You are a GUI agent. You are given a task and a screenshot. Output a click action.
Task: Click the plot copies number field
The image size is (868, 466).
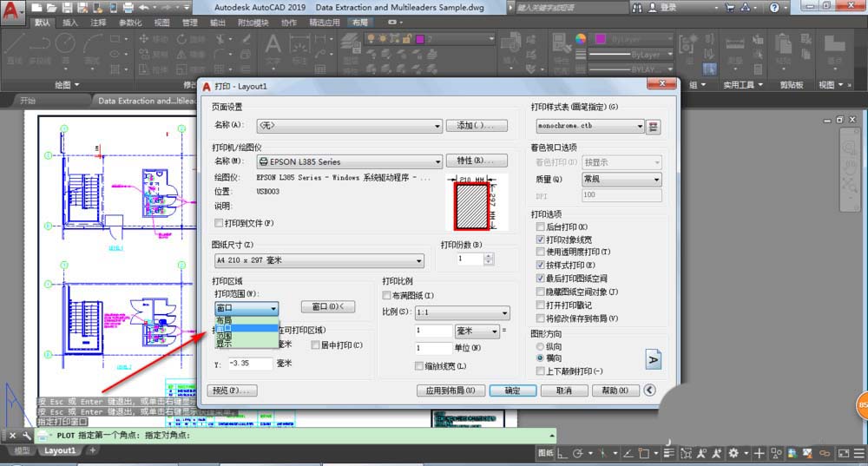(x=470, y=259)
